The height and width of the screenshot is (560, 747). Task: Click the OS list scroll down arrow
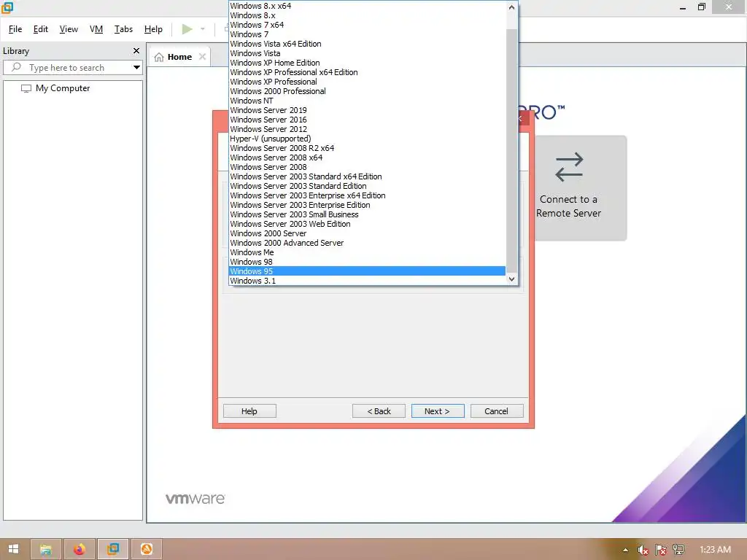(511, 279)
